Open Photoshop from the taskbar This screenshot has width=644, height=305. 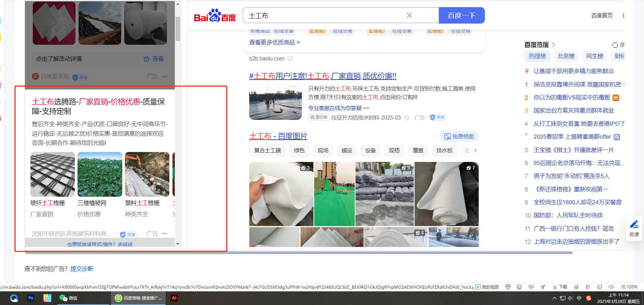(x=31, y=298)
